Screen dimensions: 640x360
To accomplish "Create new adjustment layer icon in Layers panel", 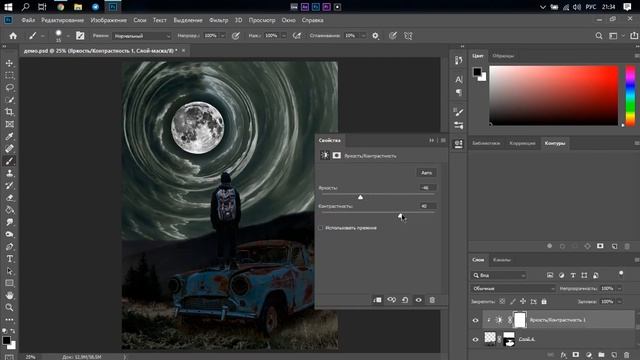I will point(589,355).
